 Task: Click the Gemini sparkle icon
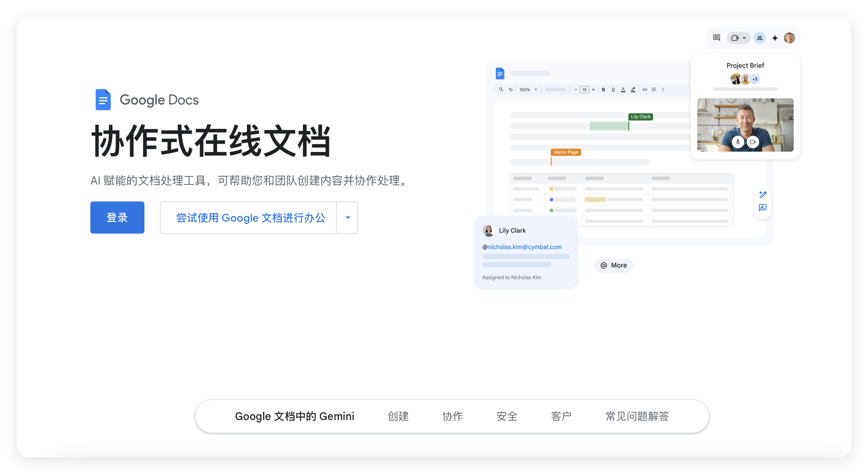click(775, 38)
